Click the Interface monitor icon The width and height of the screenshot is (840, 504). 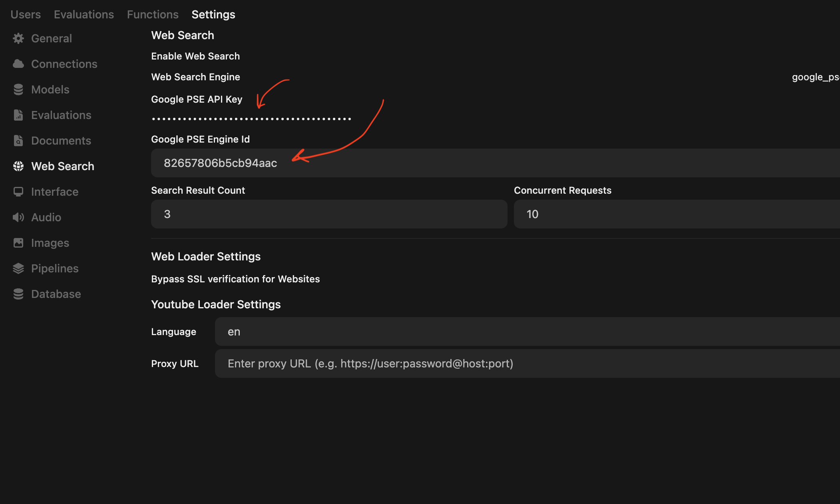point(18,192)
